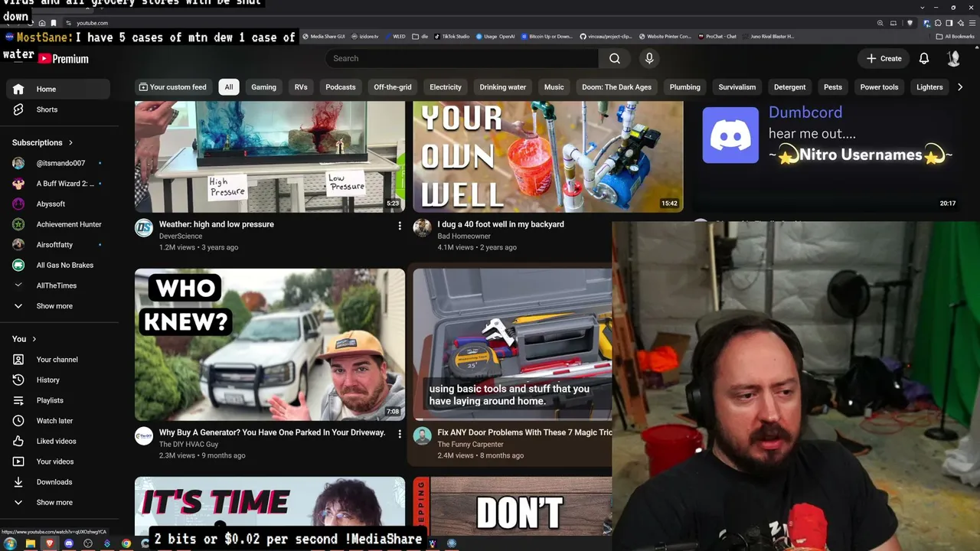Open the Abyssoft subscription
This screenshot has width=980, height=551.
[58, 204]
